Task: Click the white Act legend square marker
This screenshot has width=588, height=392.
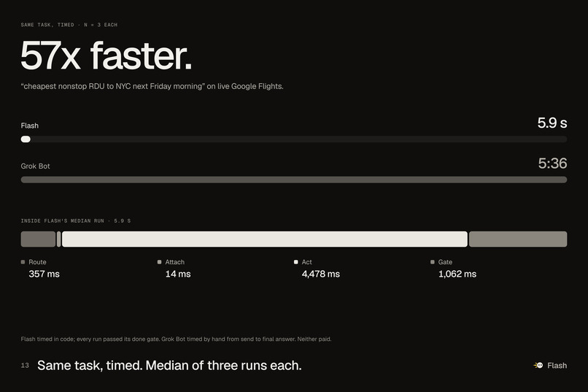Action: (296, 262)
